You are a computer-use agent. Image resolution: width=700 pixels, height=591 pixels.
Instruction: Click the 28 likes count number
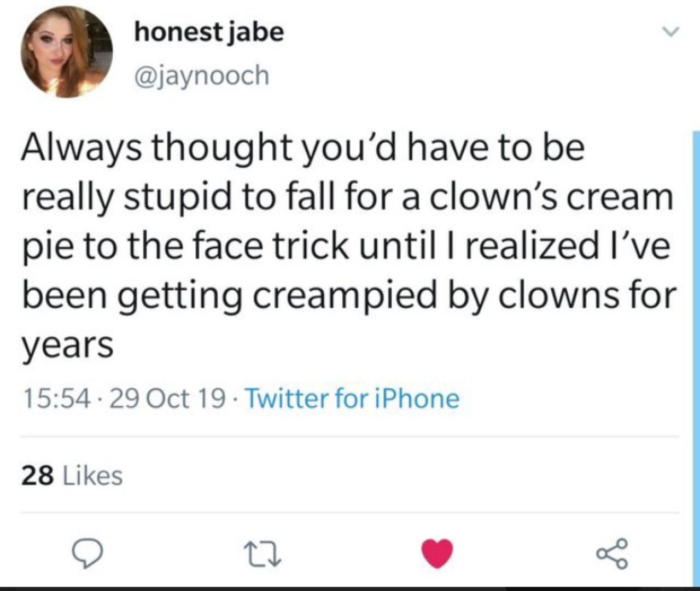38,476
